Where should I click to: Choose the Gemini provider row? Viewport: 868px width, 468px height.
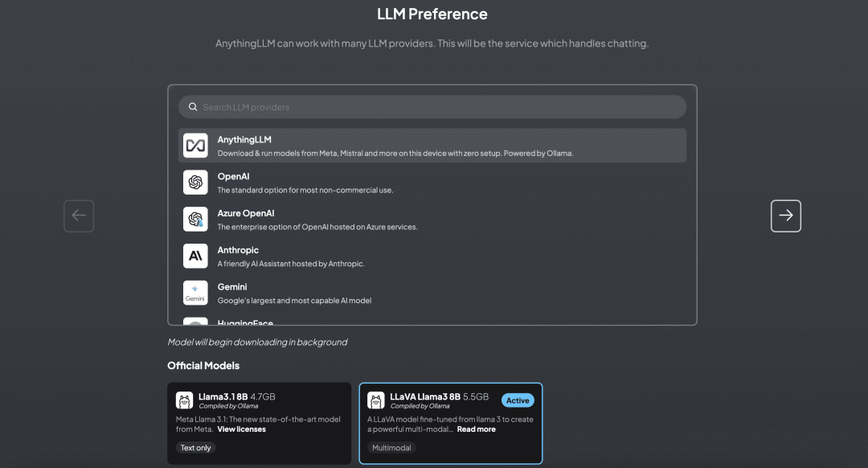[x=432, y=293]
